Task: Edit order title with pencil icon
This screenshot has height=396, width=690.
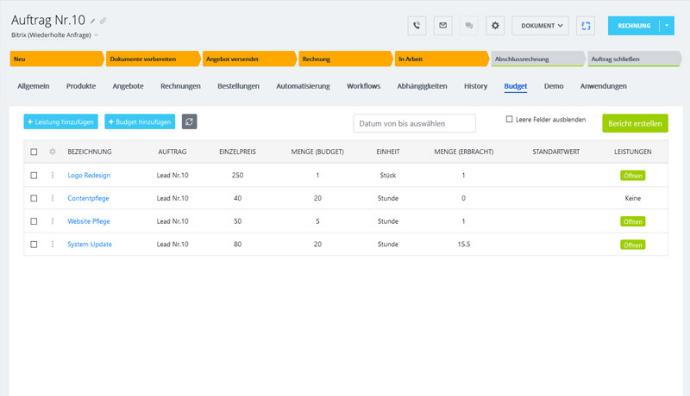Action: (93, 21)
